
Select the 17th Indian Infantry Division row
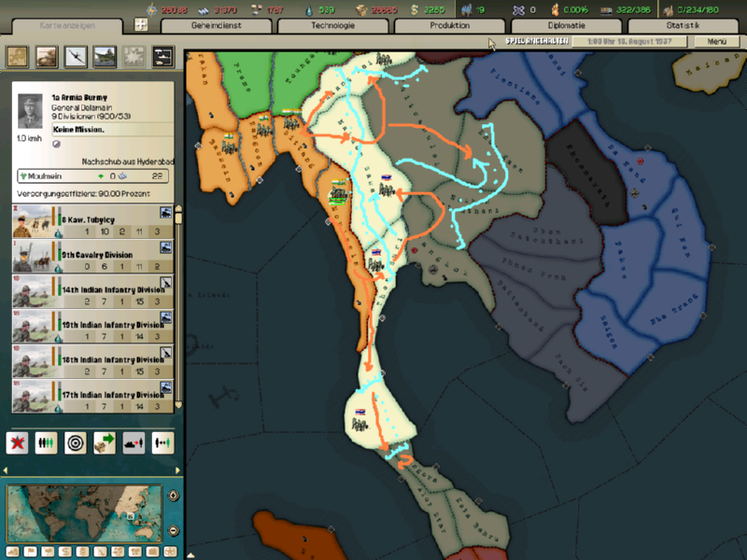[92, 396]
